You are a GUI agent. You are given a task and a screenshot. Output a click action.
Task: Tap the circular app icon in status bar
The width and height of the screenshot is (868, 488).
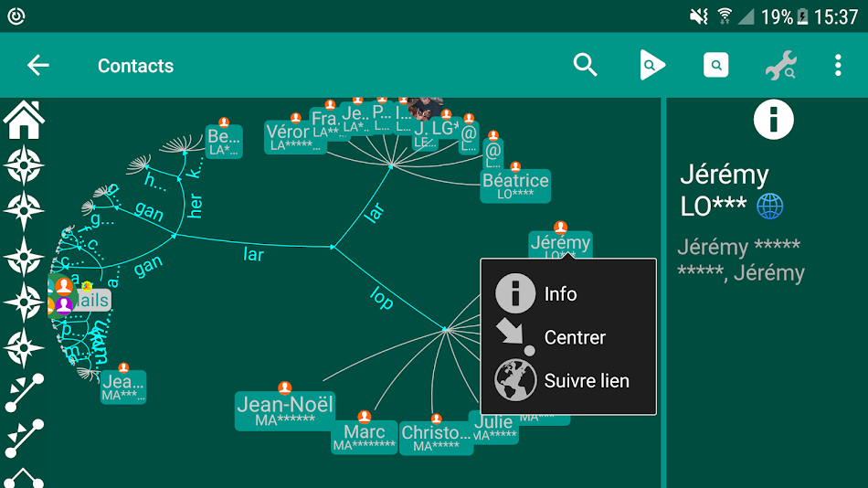click(x=16, y=16)
